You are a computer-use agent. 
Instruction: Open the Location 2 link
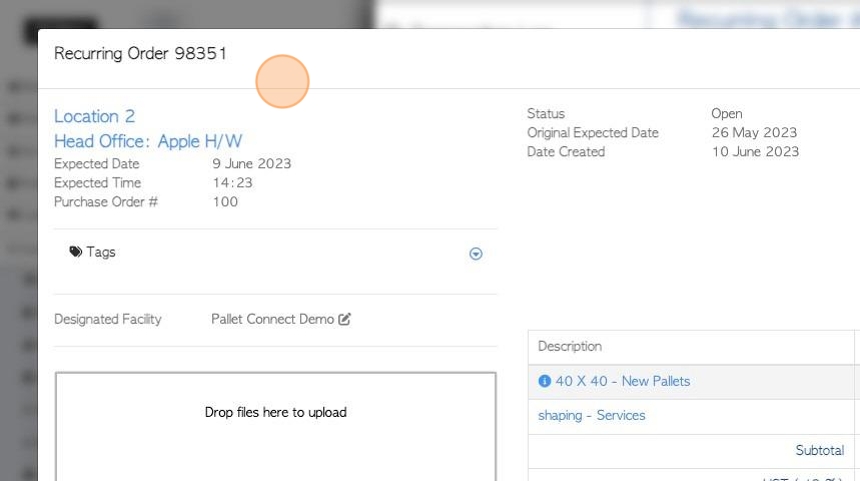point(94,116)
